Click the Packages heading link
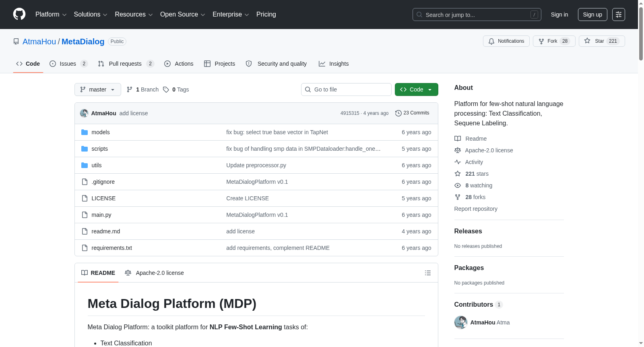 click(469, 268)
